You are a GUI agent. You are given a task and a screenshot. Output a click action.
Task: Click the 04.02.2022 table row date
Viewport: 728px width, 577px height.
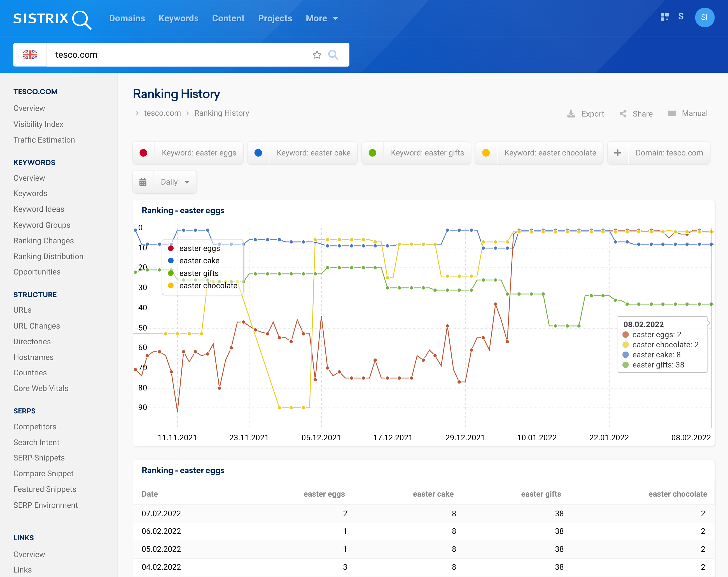(161, 567)
